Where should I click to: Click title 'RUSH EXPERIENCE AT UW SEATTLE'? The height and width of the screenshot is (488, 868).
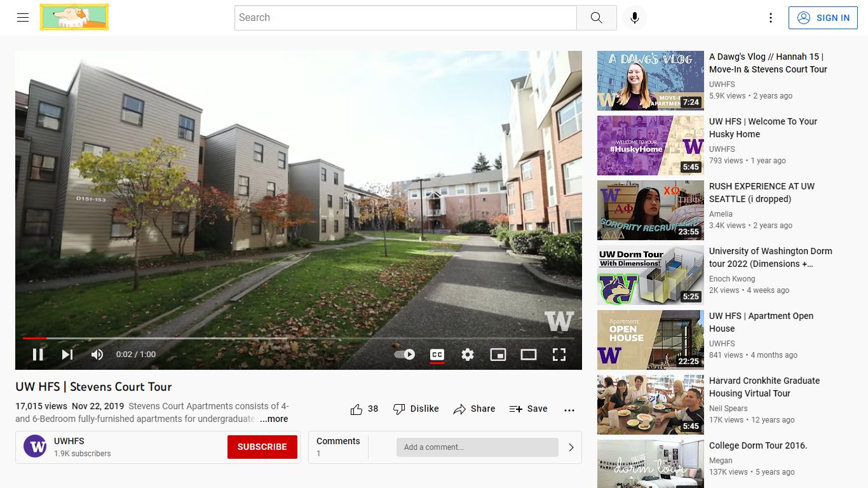(762, 193)
